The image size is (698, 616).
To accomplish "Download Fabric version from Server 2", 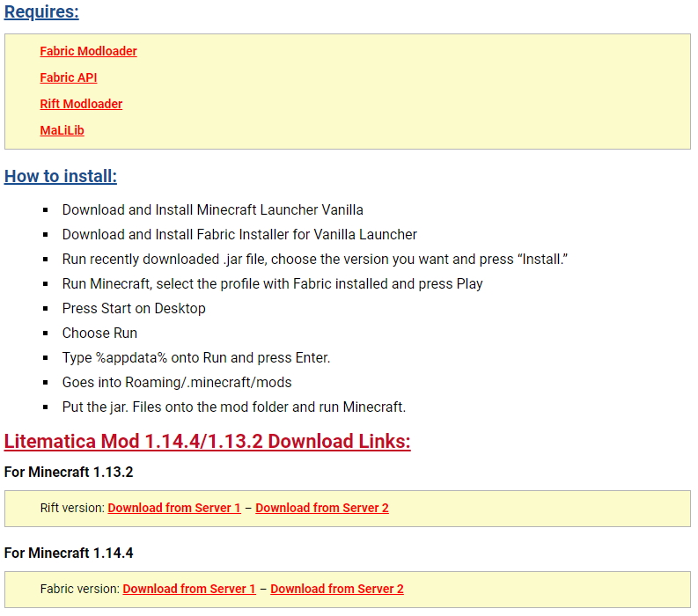I will pos(337,589).
